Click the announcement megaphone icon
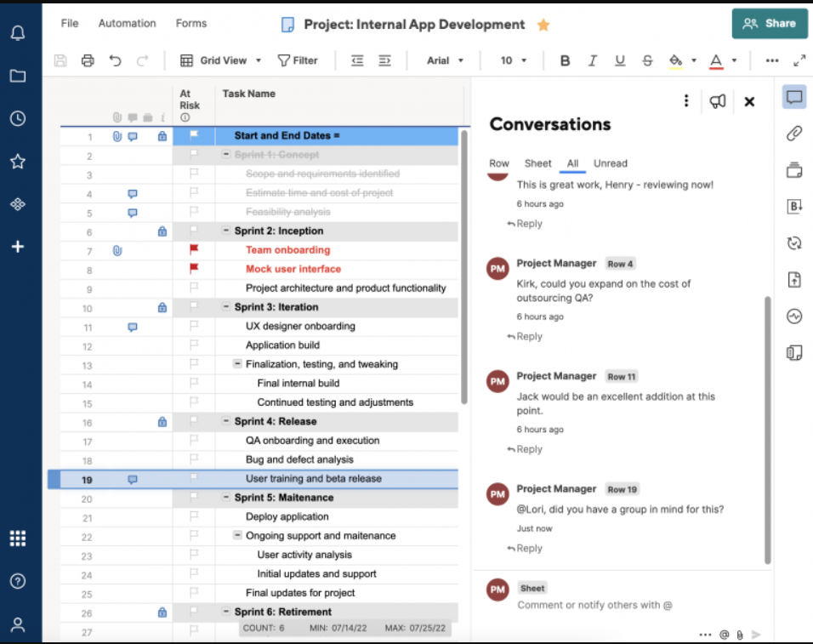Screen dimensions: 813x644 point(718,101)
